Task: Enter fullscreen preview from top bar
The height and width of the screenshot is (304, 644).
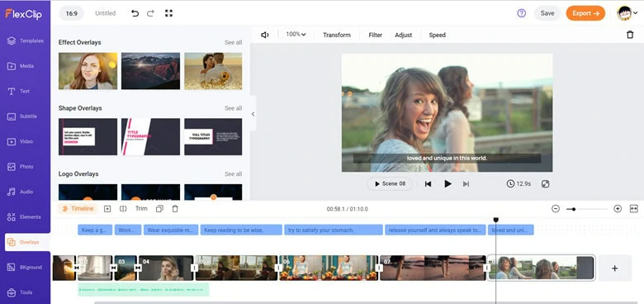Action: click(168, 13)
